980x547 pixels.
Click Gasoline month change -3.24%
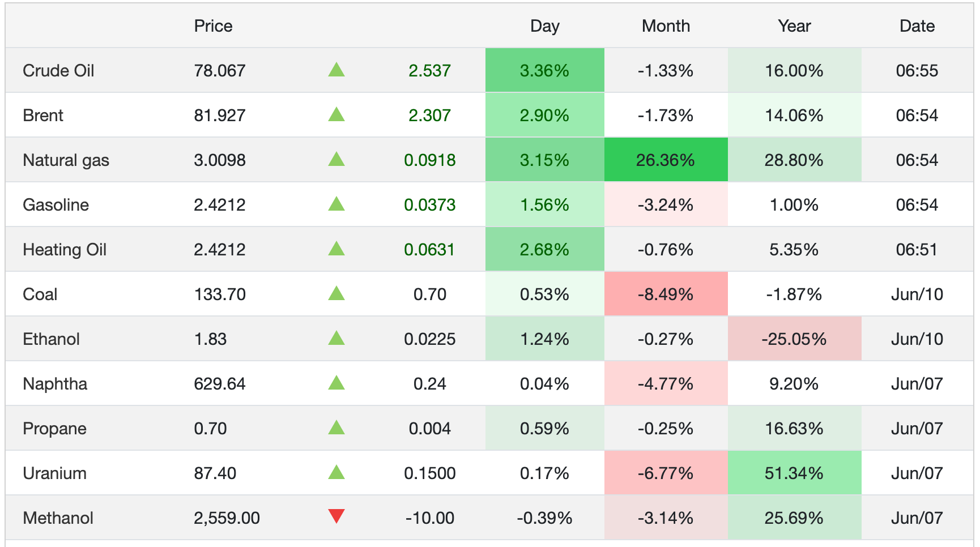[666, 205]
